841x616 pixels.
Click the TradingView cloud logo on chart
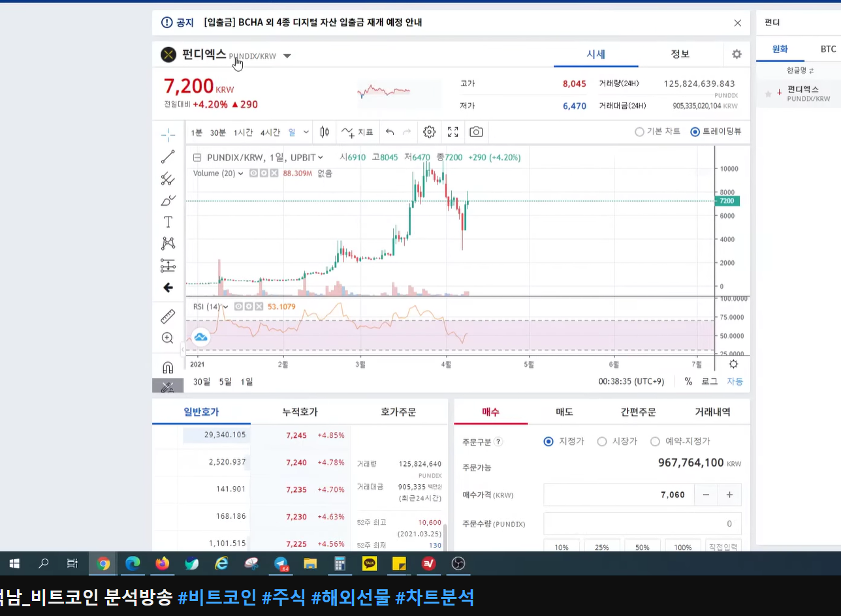pyautogui.click(x=200, y=337)
